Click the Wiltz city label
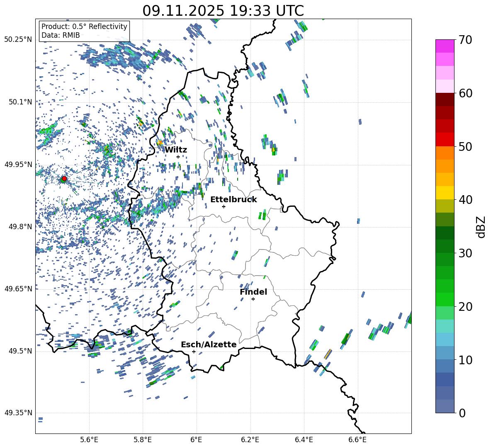 click(176, 150)
